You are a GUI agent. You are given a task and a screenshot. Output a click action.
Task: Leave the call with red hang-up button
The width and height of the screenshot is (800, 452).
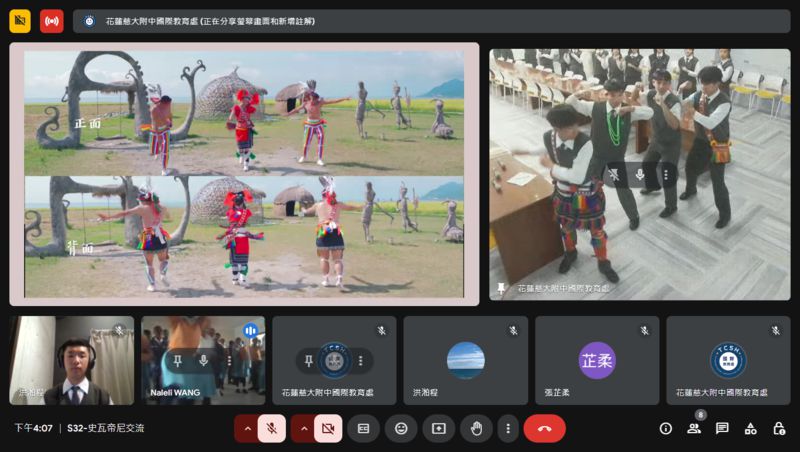(x=544, y=428)
